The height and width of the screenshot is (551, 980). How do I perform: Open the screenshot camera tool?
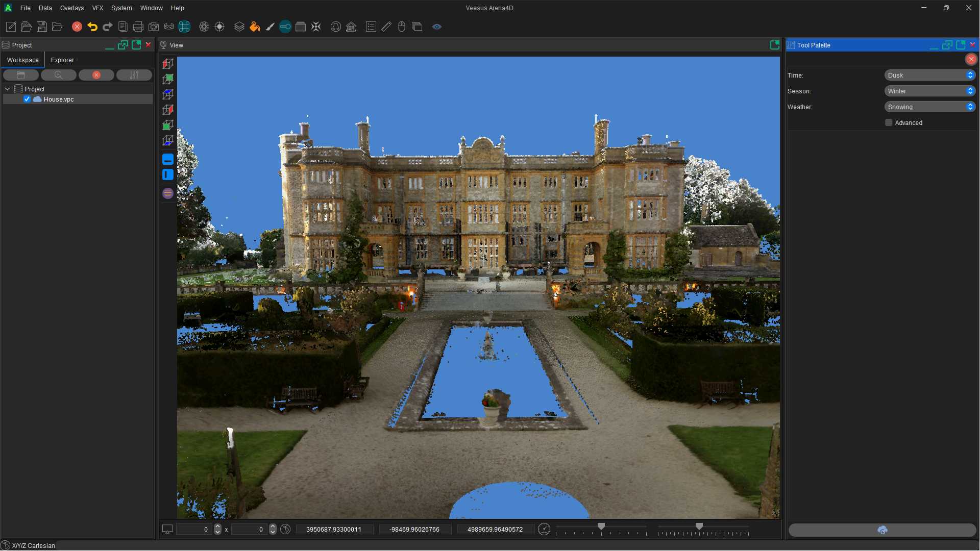153,27
